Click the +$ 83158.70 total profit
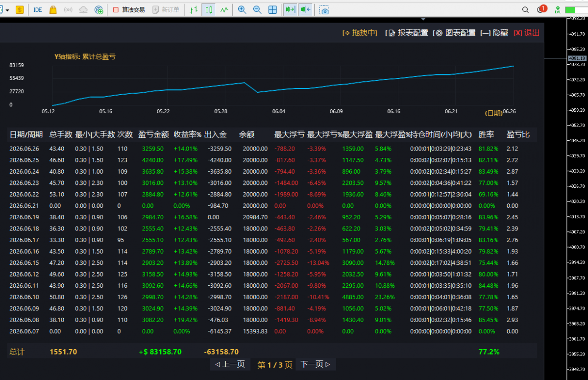The height and width of the screenshot is (380, 588). click(160, 352)
